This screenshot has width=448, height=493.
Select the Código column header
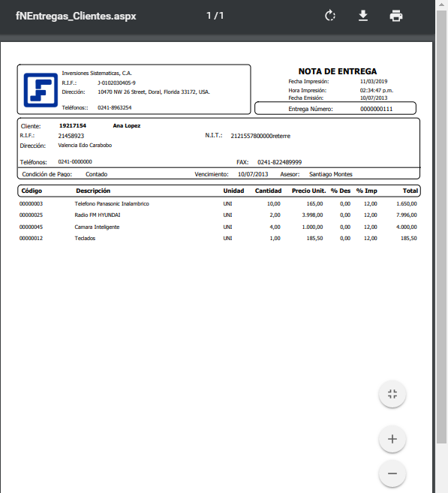tap(32, 191)
